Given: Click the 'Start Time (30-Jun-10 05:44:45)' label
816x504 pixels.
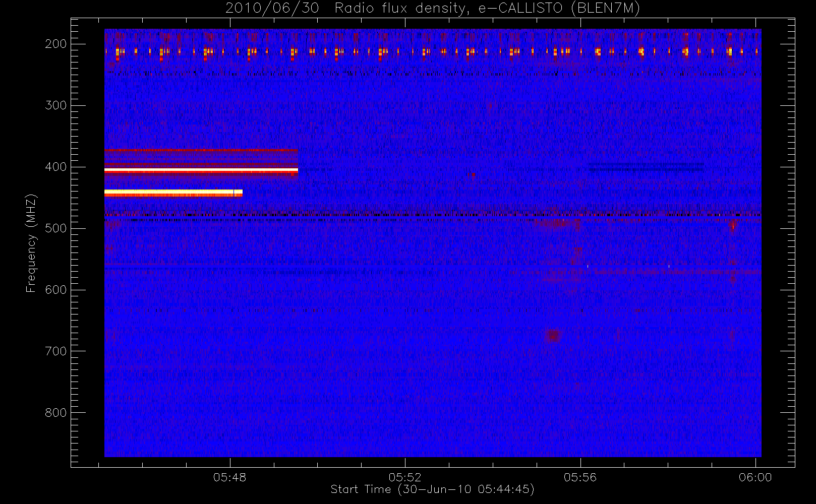Looking at the screenshot, I should coord(432,489).
